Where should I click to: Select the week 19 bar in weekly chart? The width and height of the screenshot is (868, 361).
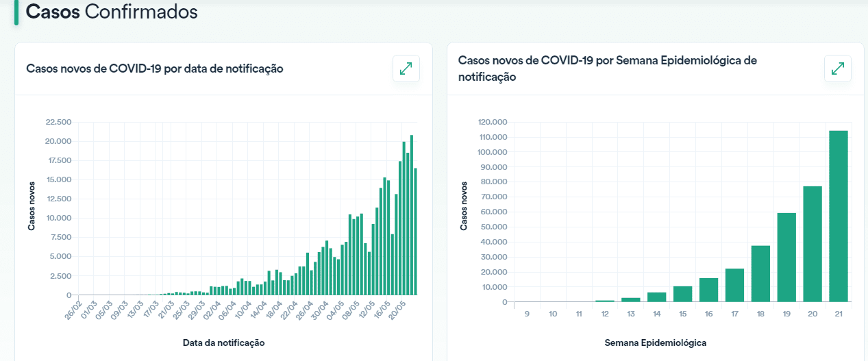tap(786, 258)
